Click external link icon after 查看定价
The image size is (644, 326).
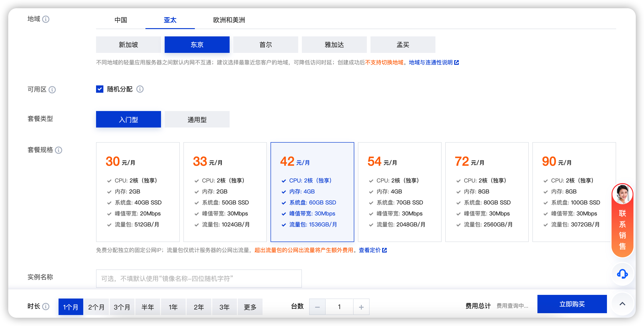[x=384, y=250]
